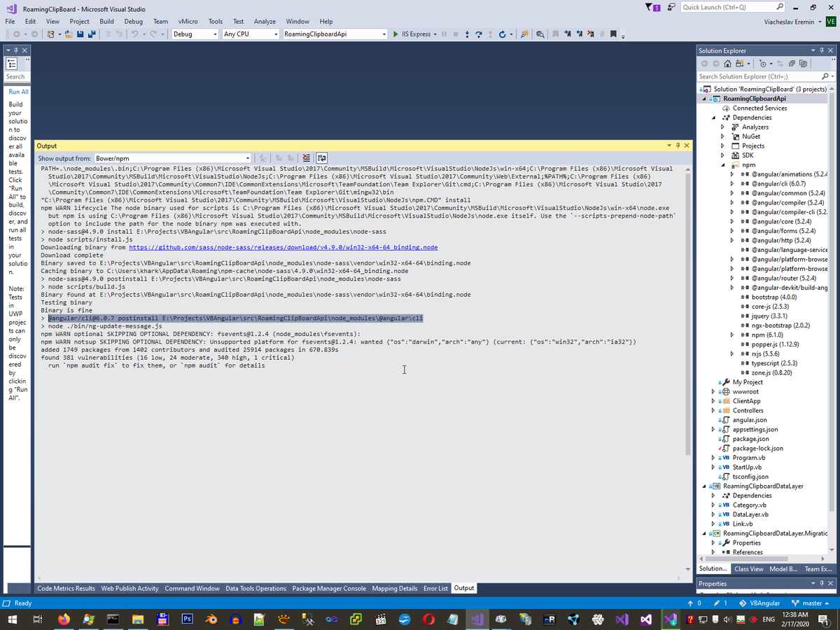
Task: Click the Windows Start button
Action: (13, 619)
